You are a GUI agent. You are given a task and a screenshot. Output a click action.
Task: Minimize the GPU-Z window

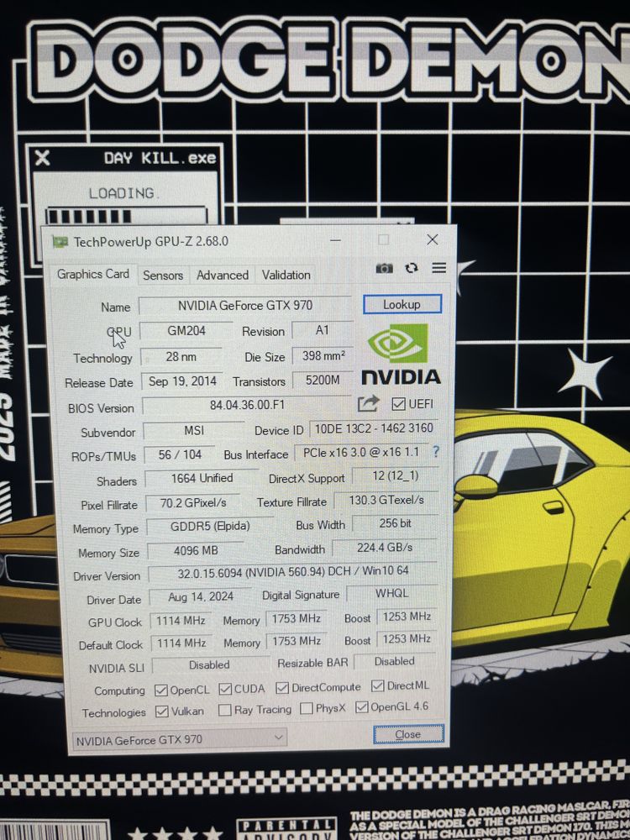[335, 240]
